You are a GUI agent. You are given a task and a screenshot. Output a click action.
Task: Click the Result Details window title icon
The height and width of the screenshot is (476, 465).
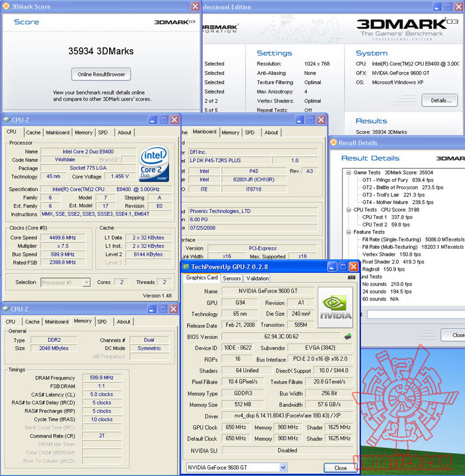click(x=333, y=143)
